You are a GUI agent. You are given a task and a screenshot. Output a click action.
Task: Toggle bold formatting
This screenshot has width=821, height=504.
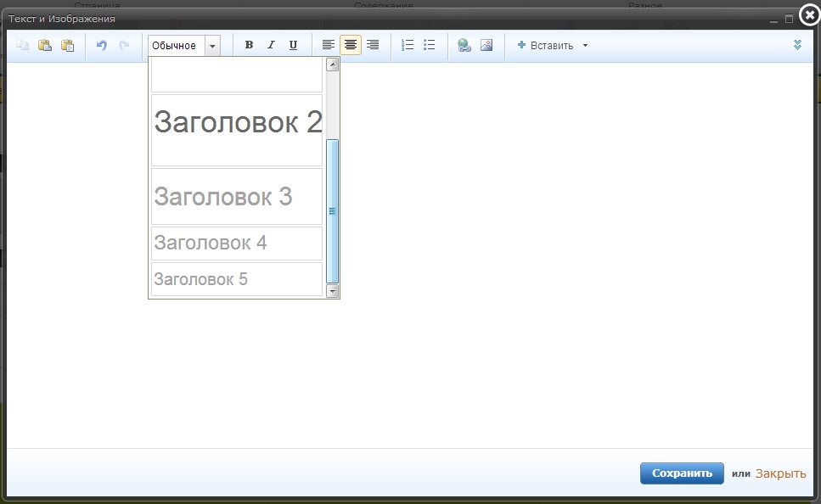coord(250,45)
